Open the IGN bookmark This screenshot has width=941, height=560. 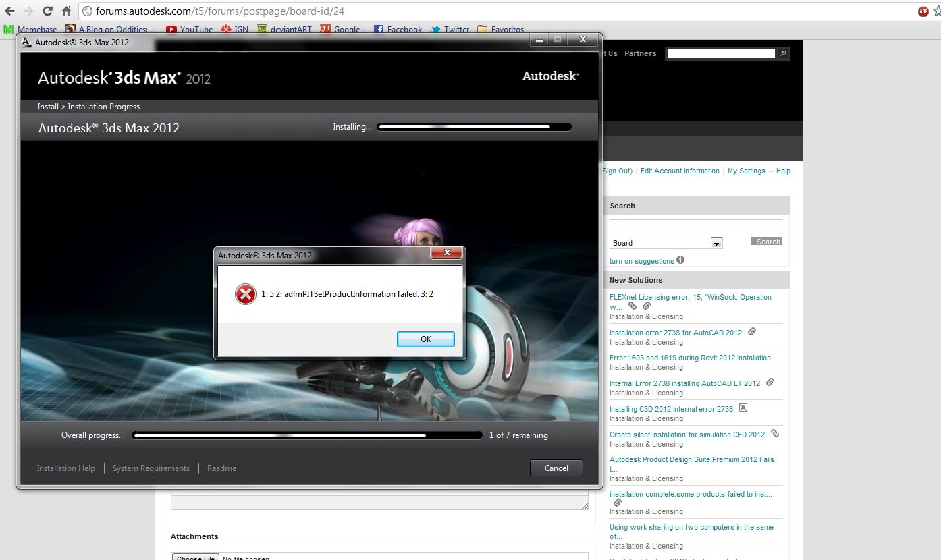[x=234, y=30]
